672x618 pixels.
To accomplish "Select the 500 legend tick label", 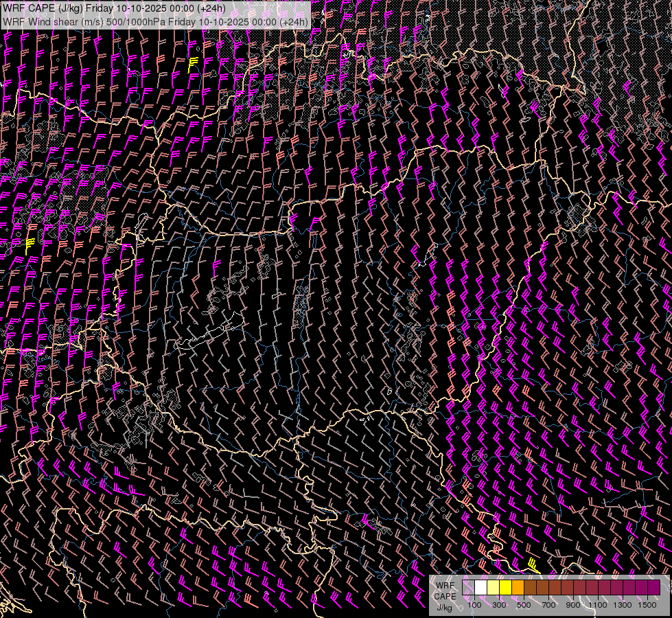I will (x=524, y=605).
